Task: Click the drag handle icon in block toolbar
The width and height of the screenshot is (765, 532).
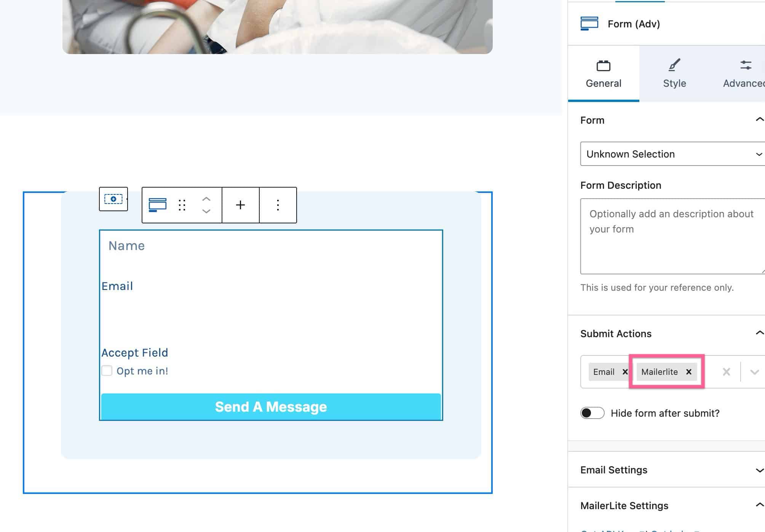Action: (182, 205)
